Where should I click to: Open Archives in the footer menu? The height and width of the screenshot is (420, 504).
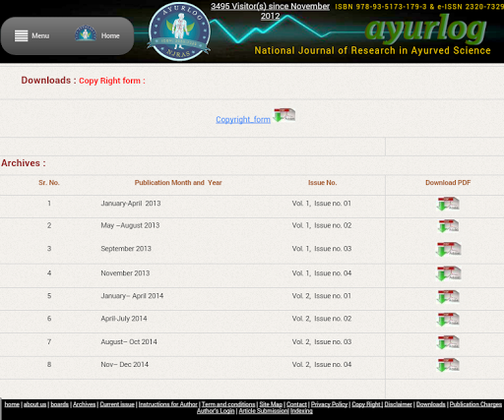click(x=85, y=404)
